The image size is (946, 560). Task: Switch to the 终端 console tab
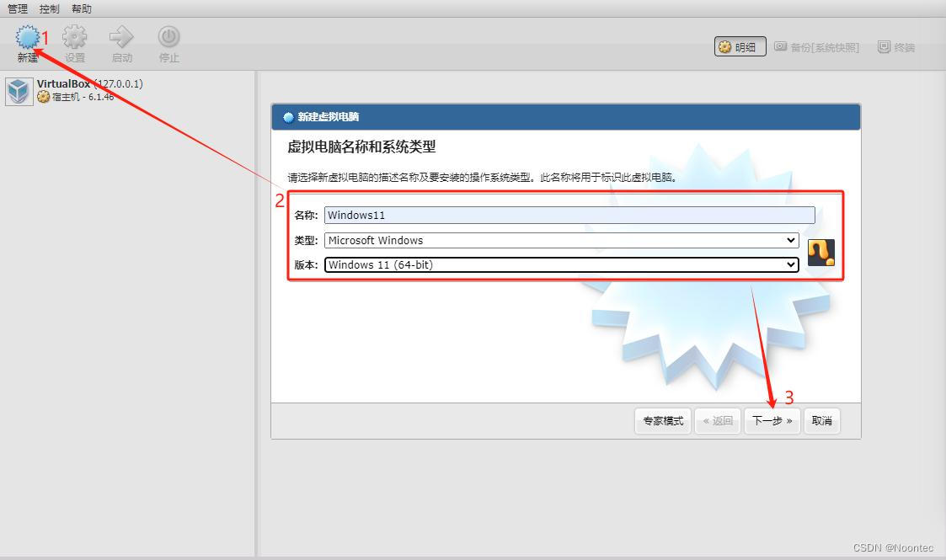pos(896,46)
